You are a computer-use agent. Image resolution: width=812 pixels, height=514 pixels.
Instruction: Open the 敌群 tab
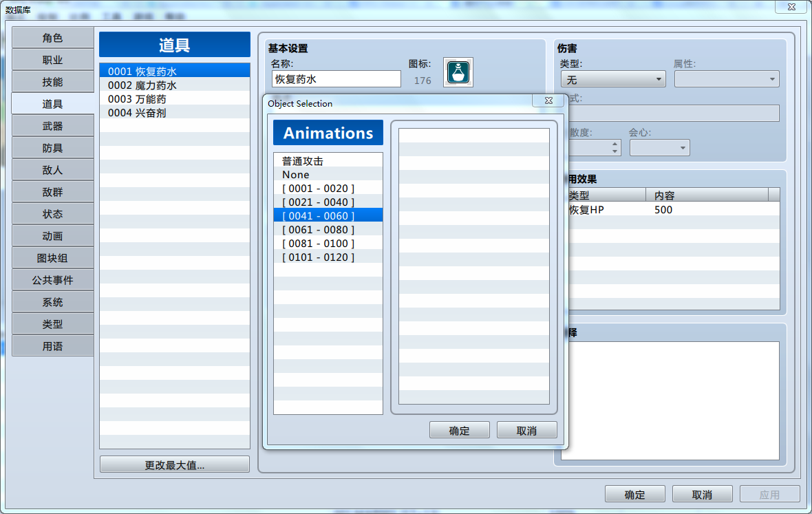pos(53,192)
